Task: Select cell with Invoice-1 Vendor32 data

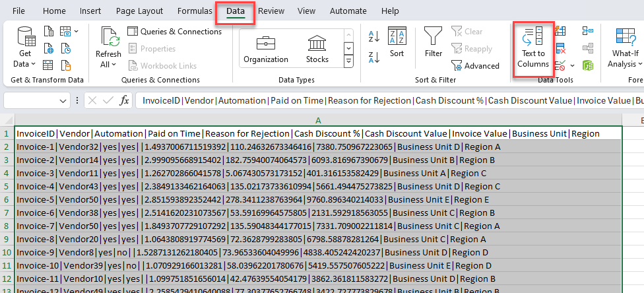Action: tap(318, 146)
